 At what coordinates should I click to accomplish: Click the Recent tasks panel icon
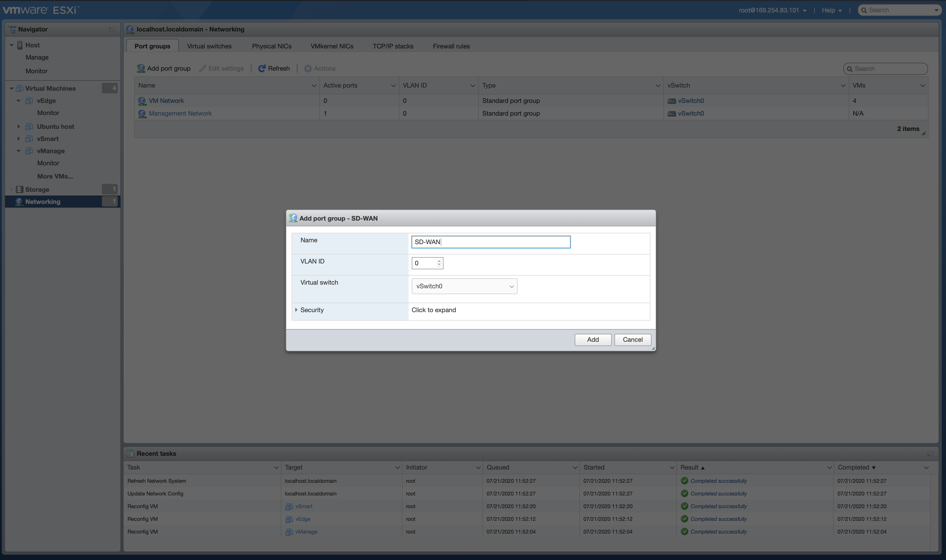[130, 453]
